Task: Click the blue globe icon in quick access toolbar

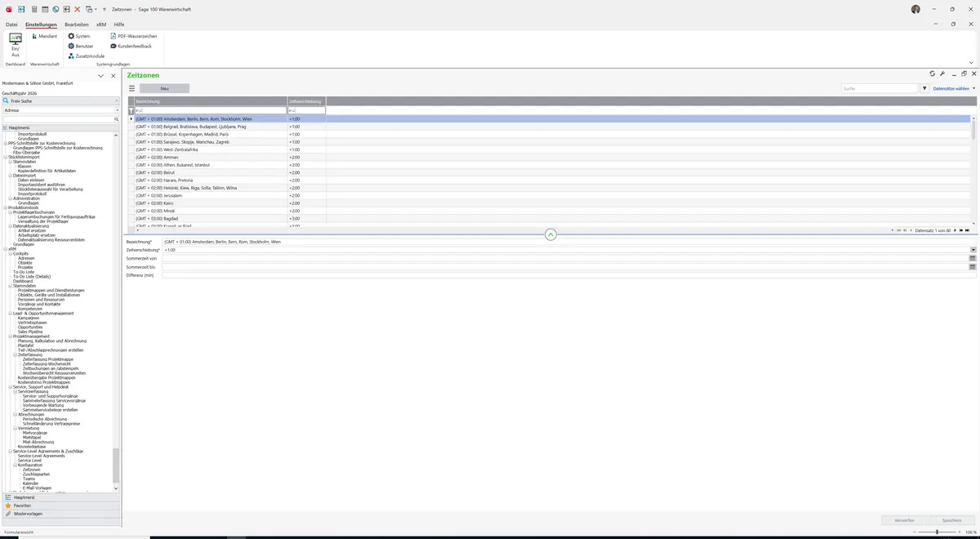Action: [x=56, y=9]
